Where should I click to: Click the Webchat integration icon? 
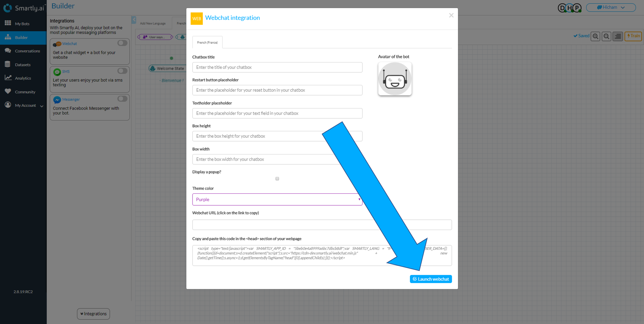pos(57,44)
